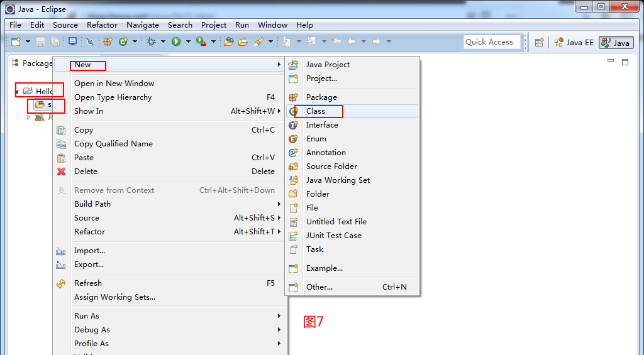644x355 pixels.
Task: Click the Open Task toolbar icon
Action: pyautogui.click(x=243, y=41)
